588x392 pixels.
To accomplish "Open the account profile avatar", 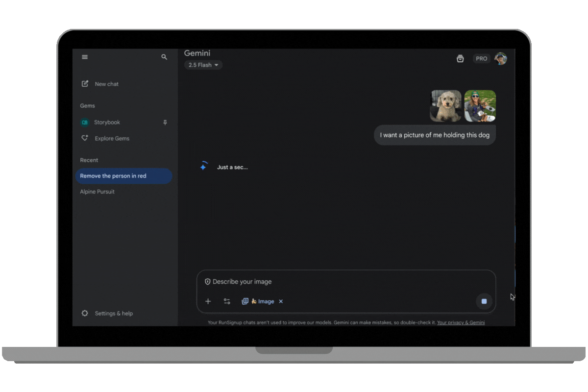I will click(x=501, y=59).
